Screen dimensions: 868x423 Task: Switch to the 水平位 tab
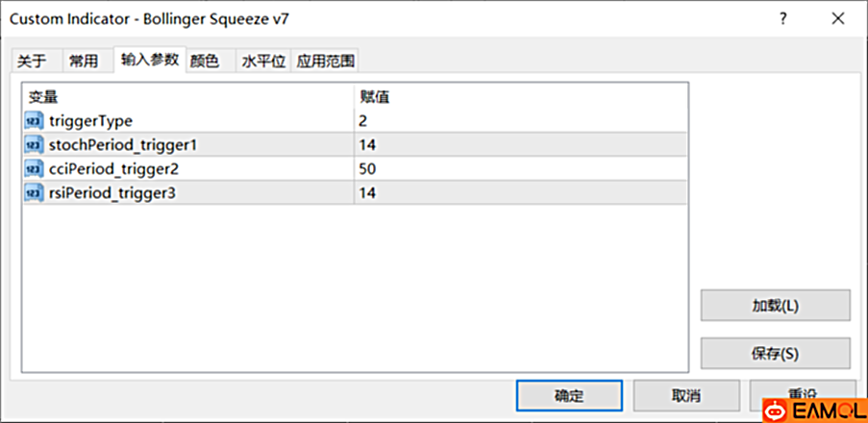point(262,62)
